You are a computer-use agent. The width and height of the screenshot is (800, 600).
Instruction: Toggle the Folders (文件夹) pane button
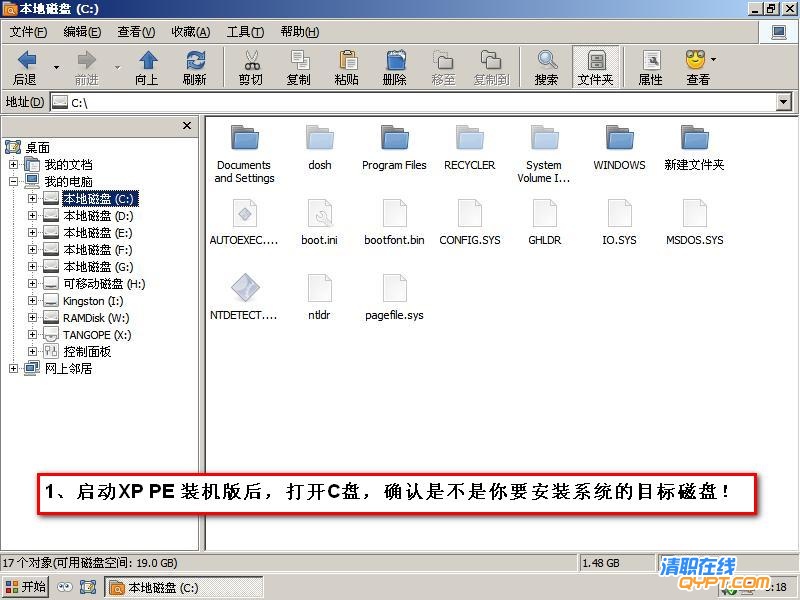tap(595, 68)
